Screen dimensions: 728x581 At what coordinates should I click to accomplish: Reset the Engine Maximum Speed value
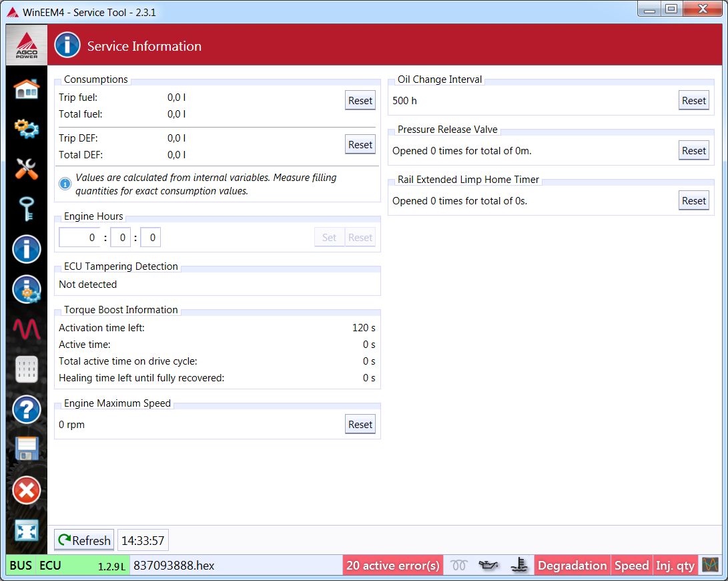coord(360,425)
